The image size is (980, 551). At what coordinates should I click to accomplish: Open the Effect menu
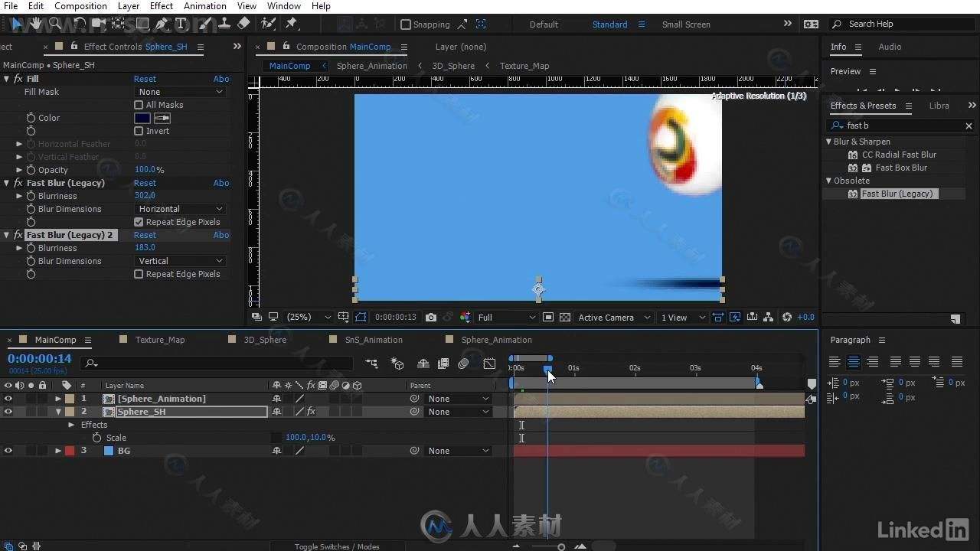coord(162,6)
